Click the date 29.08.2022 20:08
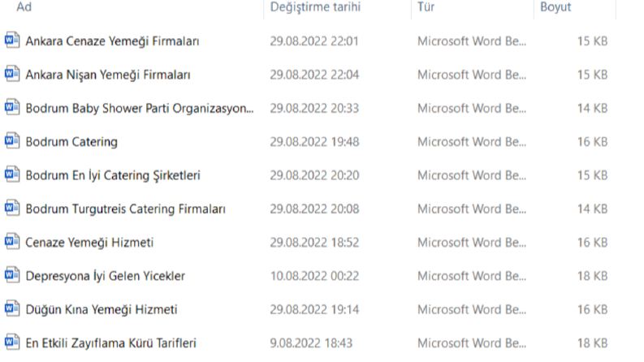Image resolution: width=644 pixels, height=362 pixels. pos(314,209)
